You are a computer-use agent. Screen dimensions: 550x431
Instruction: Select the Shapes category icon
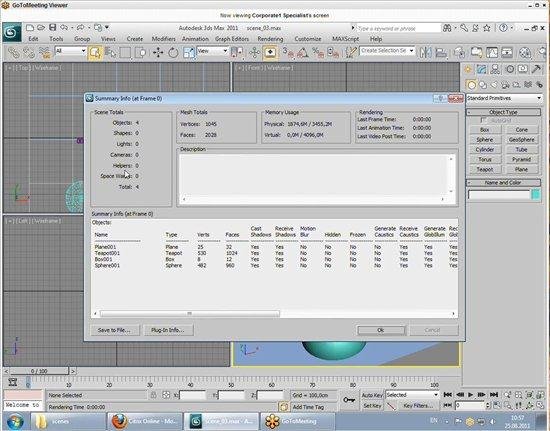483,85
